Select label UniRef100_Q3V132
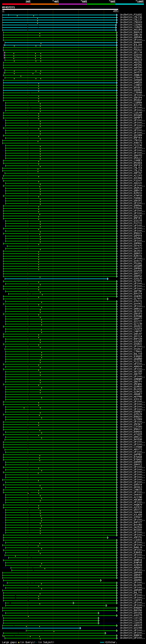 pos(131,399)
